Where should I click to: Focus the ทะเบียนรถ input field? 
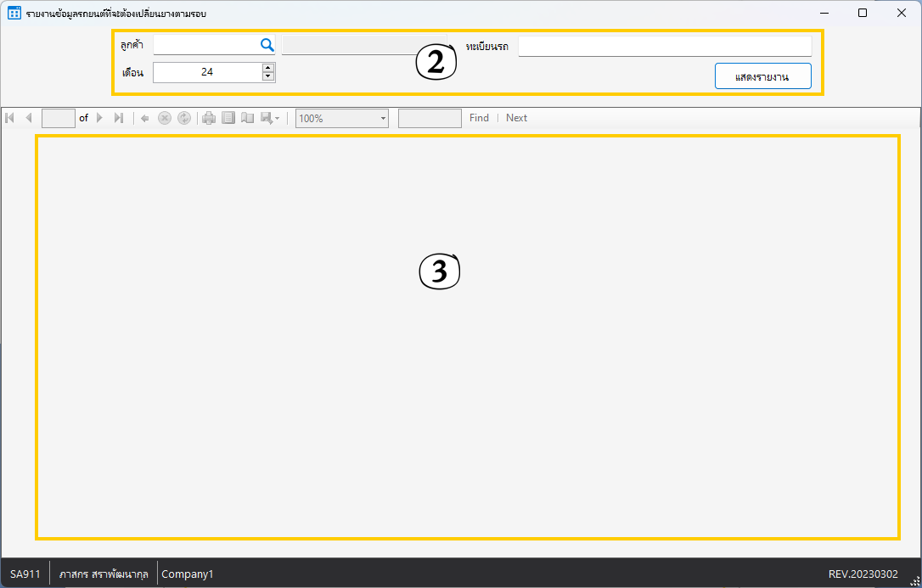coord(665,46)
